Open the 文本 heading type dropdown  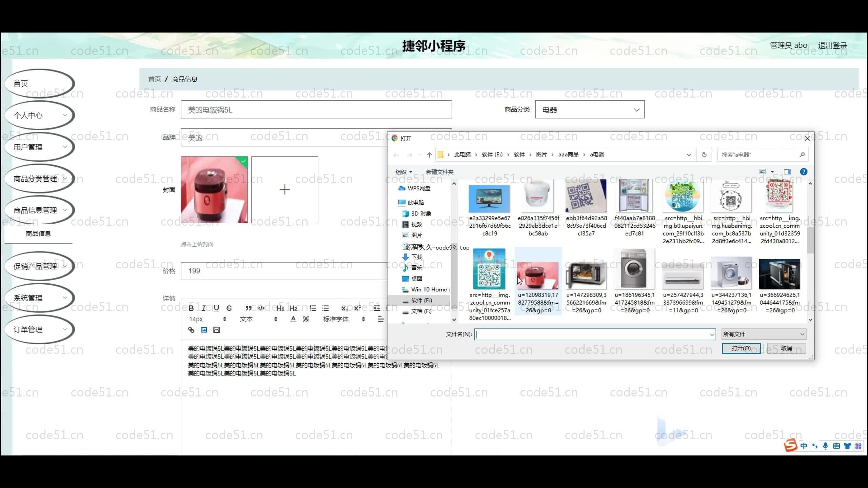point(258,319)
